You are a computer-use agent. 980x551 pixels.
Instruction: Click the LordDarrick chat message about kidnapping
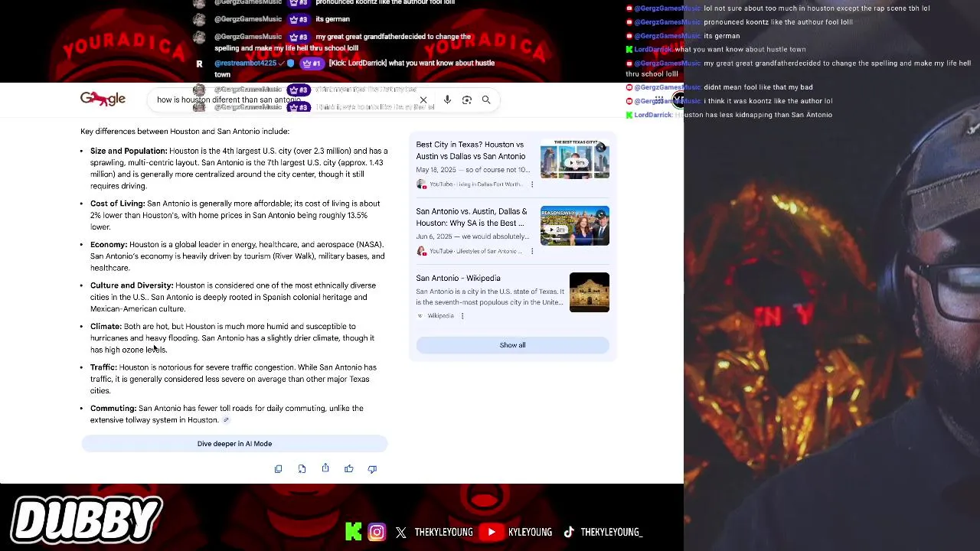[729, 115]
